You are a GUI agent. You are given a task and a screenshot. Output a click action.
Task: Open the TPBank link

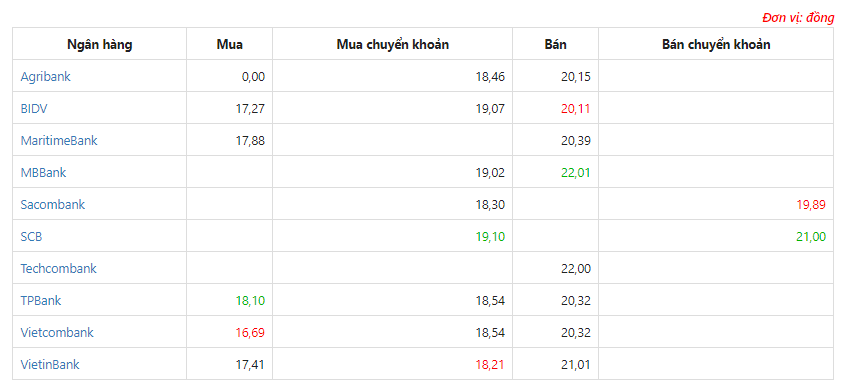pyautogui.click(x=41, y=300)
